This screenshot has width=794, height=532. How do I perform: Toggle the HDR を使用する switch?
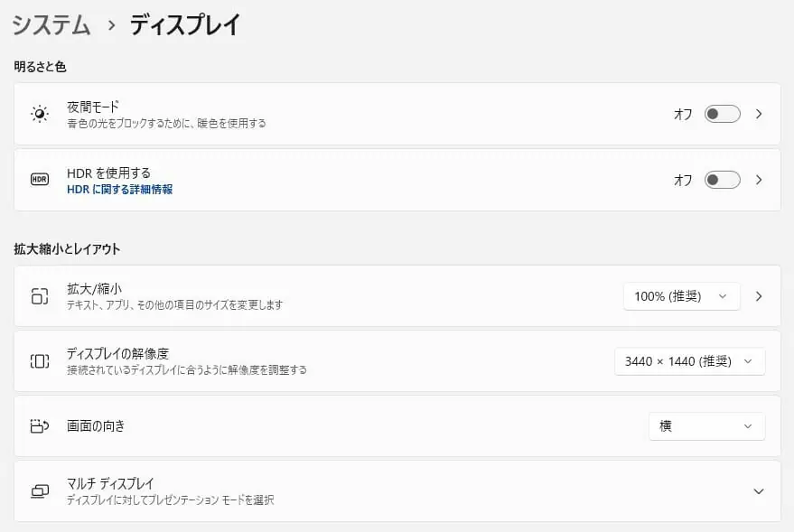click(722, 180)
